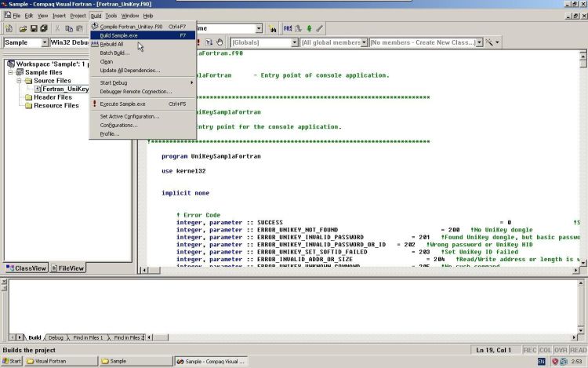The width and height of the screenshot is (588, 368).
Task: Click the Go debug toolbar icon
Action: 209,42
